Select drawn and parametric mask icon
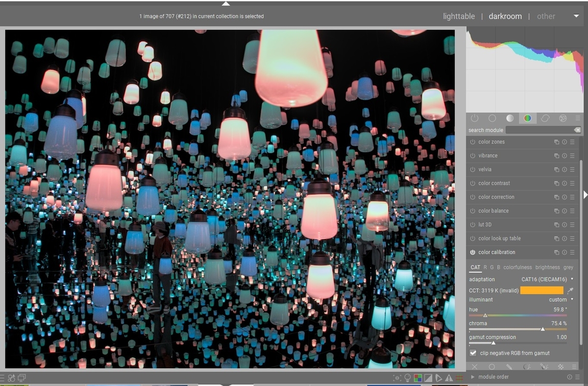 pos(544,366)
